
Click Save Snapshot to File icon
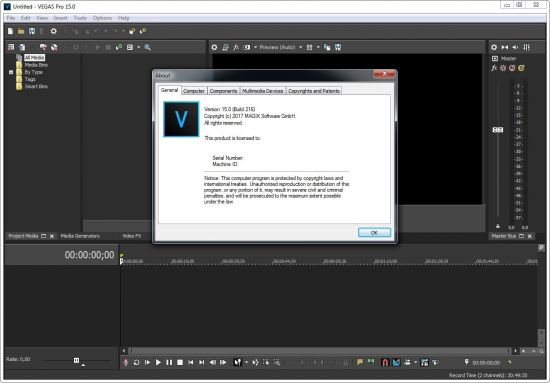(x=338, y=47)
